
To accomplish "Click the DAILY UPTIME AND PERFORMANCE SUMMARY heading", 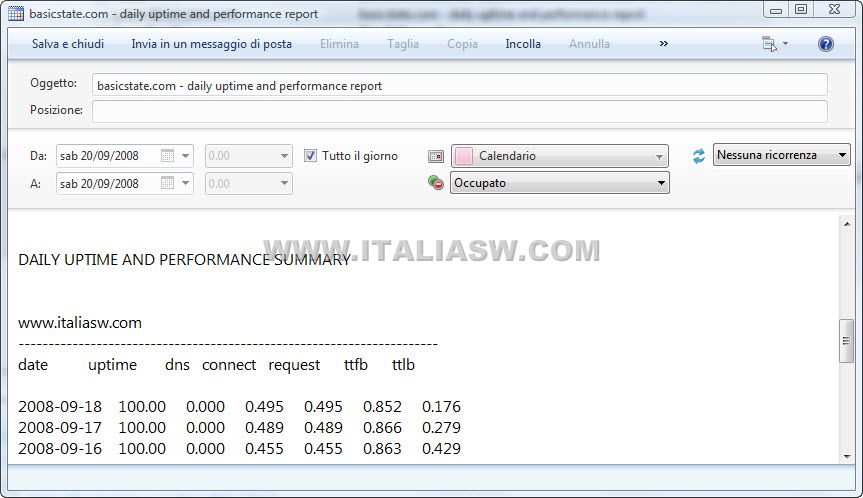I will (184, 260).
